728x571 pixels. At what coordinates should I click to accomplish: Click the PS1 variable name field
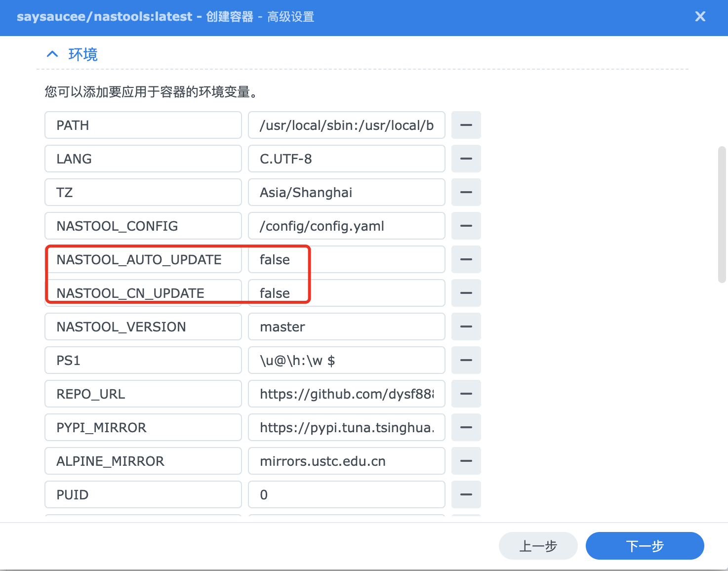click(143, 360)
